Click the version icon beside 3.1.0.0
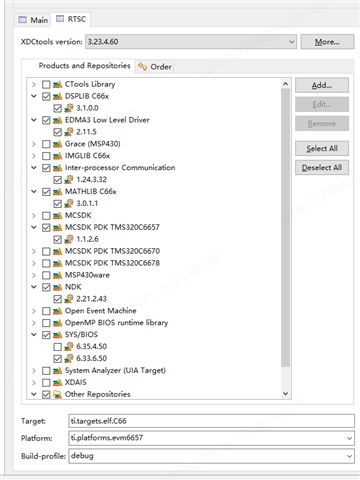The width and height of the screenshot is (360, 480). click(x=69, y=108)
